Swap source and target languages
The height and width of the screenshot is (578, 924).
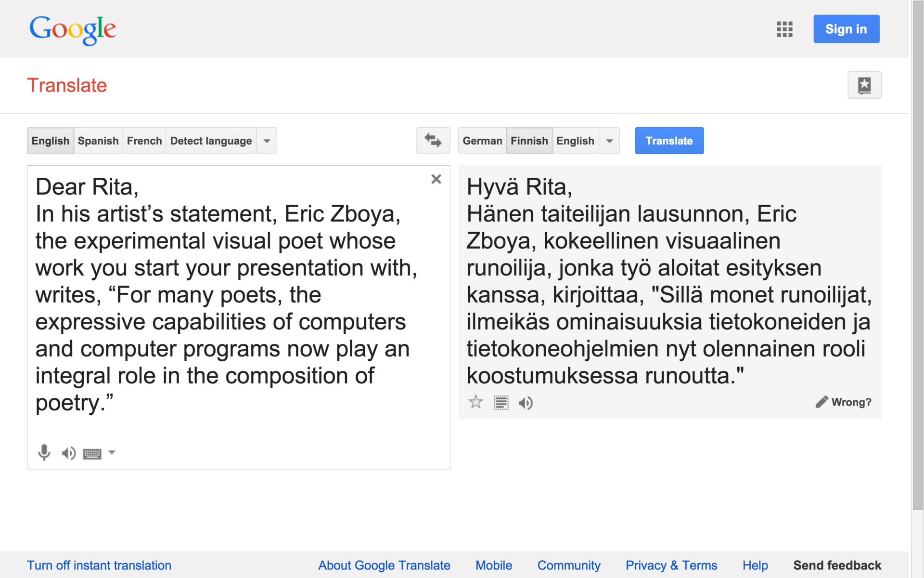tap(433, 141)
